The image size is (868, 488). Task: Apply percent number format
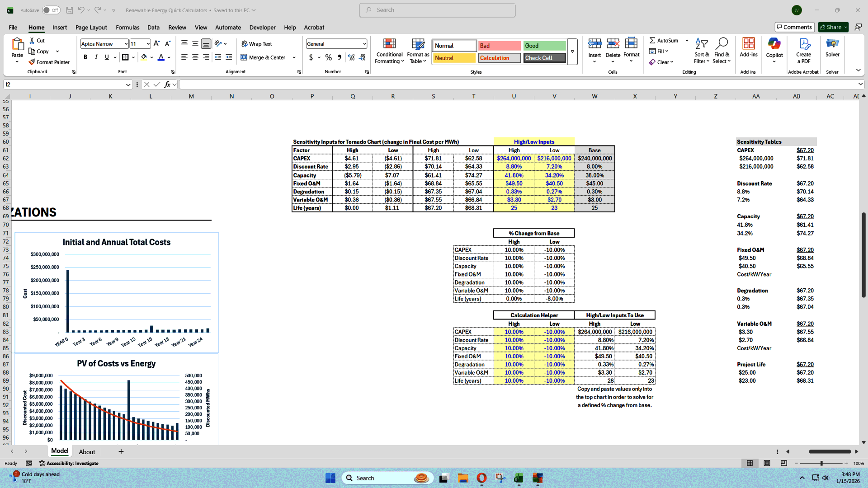328,57
